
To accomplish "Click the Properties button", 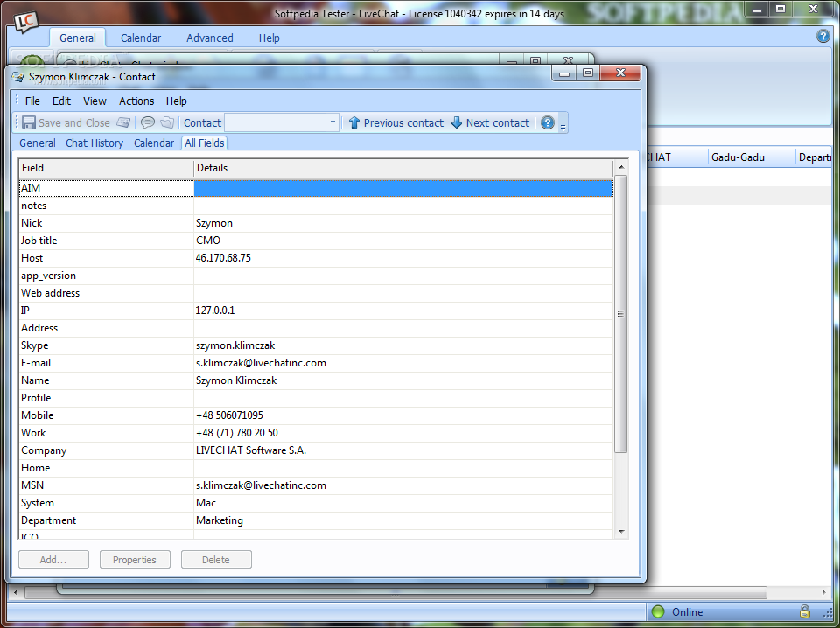I will tap(135, 560).
